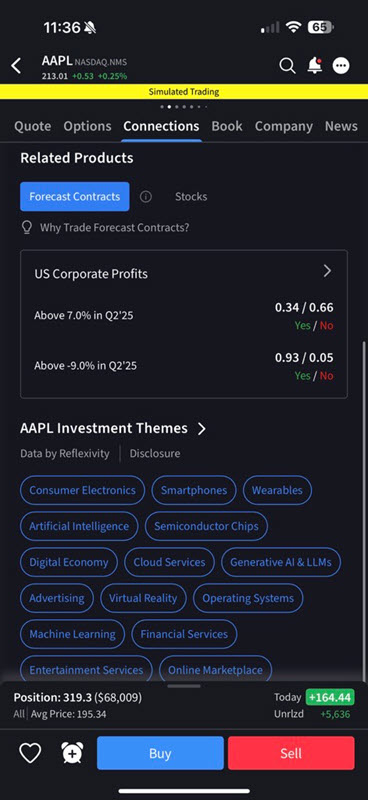Open the three-dots more menu
The image size is (368, 800).
(x=341, y=65)
